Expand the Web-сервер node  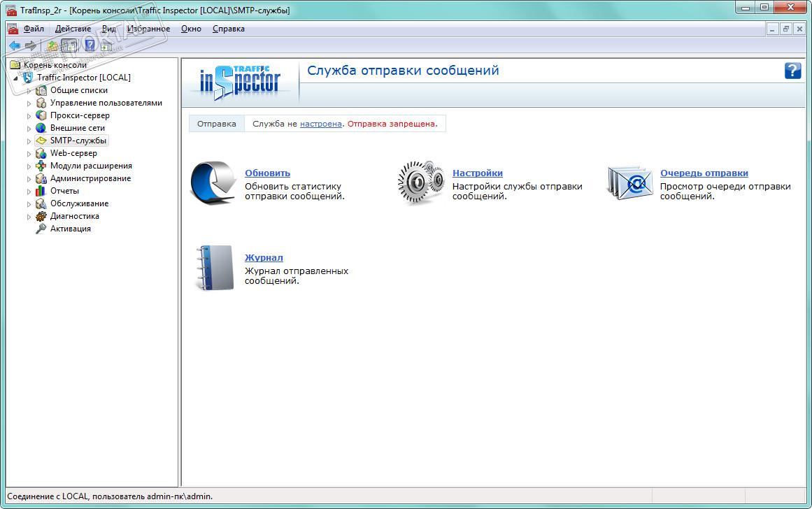coord(29,153)
